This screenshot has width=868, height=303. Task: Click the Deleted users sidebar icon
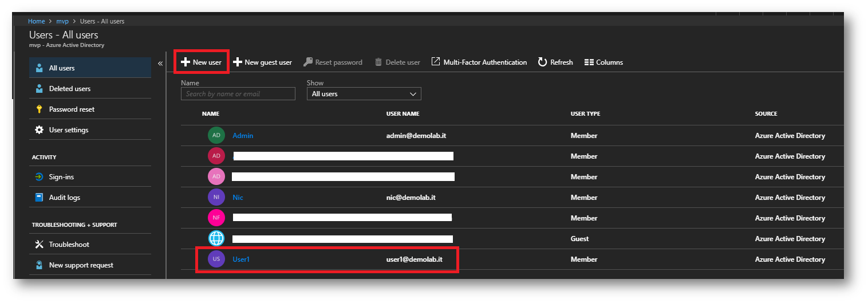click(39, 89)
